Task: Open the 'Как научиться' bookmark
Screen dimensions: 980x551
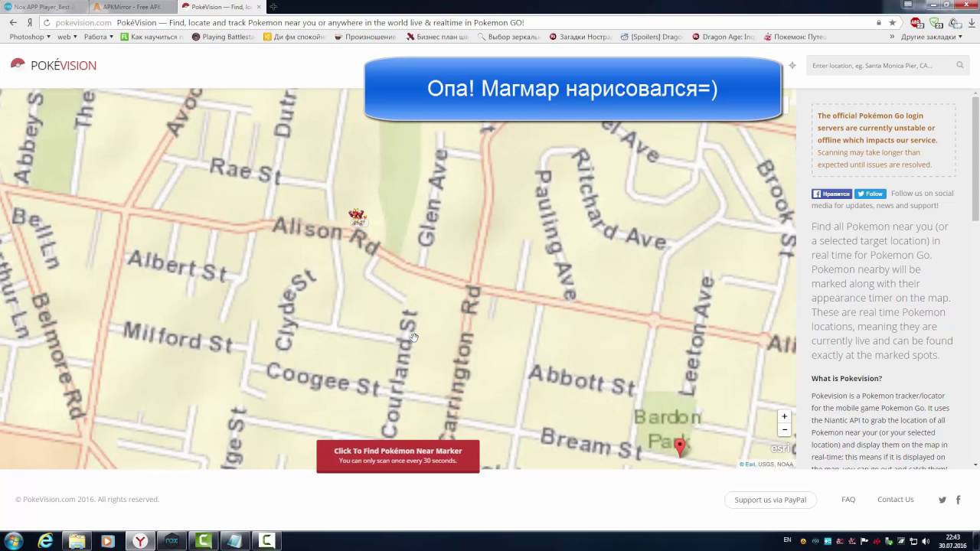Action: [152, 37]
